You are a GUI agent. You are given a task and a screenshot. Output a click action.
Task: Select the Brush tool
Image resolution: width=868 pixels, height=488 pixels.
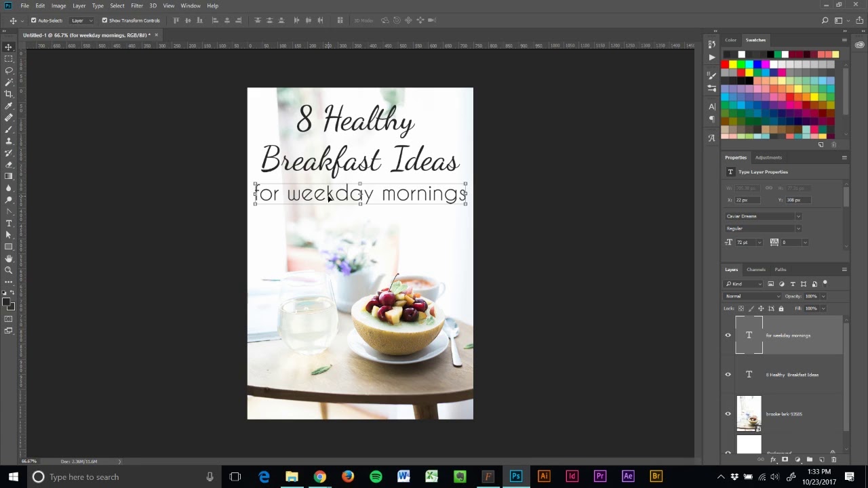(x=9, y=129)
